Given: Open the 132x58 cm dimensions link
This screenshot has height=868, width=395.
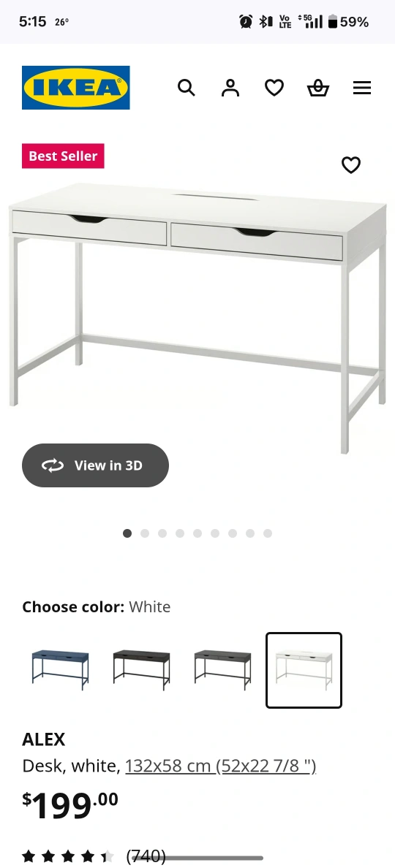Looking at the screenshot, I should coord(220,766).
